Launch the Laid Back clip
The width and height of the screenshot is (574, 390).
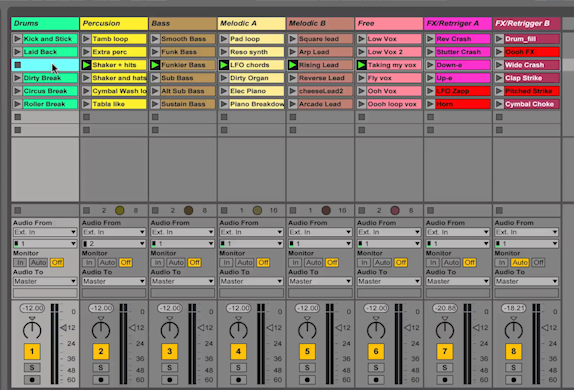pyautogui.click(x=17, y=52)
